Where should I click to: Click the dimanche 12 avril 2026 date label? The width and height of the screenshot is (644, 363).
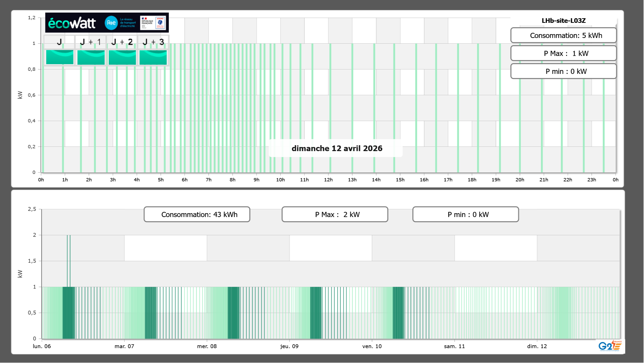[x=336, y=148]
